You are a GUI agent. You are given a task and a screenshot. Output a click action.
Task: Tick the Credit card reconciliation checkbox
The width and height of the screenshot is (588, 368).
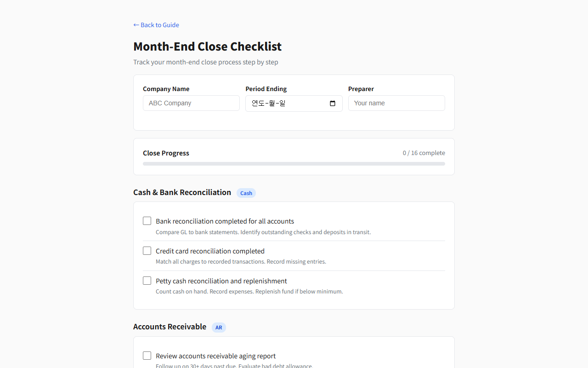147,251
